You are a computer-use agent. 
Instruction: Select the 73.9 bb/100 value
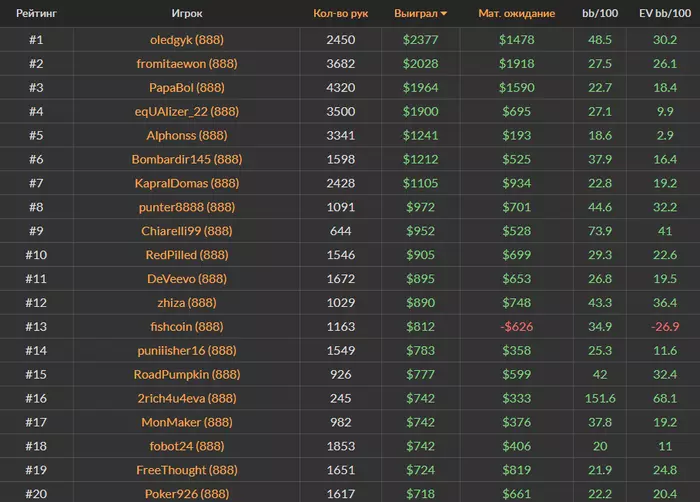[x=600, y=231]
